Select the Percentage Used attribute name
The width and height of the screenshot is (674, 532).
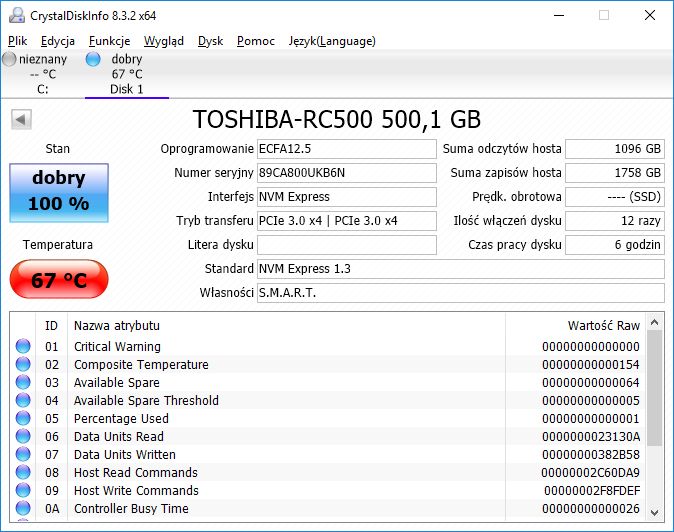tap(121, 419)
